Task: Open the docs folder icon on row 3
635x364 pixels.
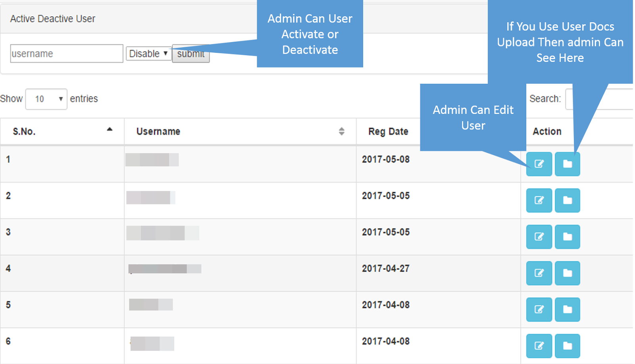Action: coord(568,237)
